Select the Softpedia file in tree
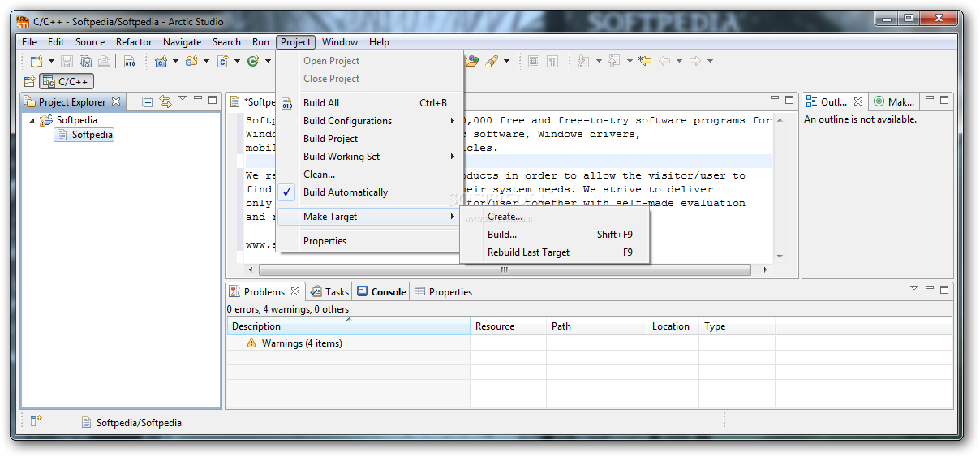The height and width of the screenshot is (457, 980). (x=84, y=135)
